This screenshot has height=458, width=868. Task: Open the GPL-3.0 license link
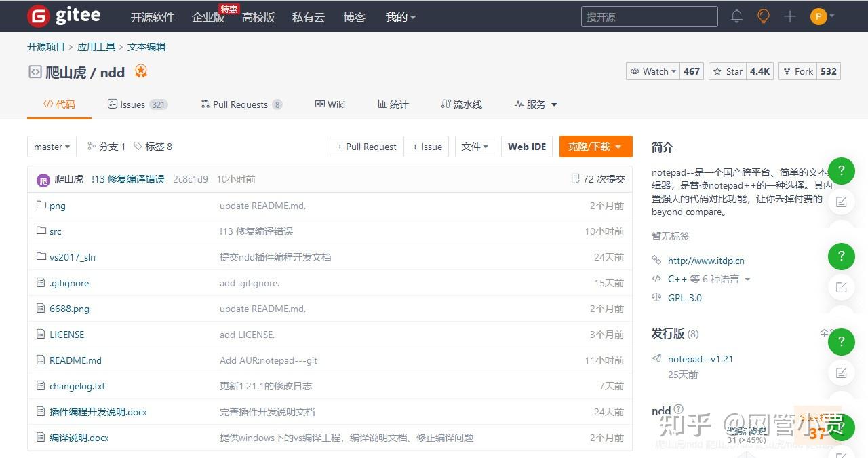[685, 298]
